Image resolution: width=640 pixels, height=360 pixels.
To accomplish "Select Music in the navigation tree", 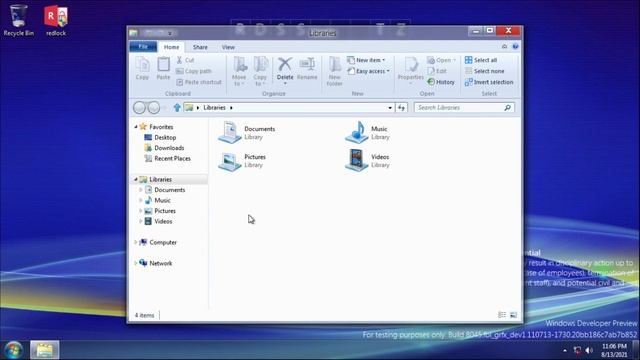I will tap(162, 200).
